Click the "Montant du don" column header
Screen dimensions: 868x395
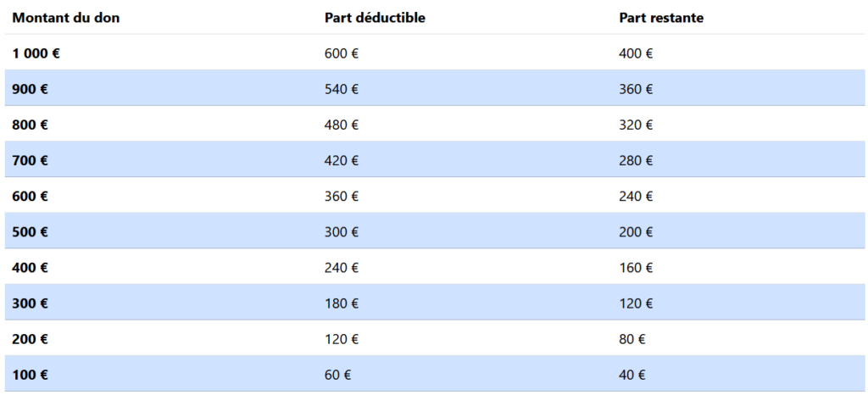66,18
